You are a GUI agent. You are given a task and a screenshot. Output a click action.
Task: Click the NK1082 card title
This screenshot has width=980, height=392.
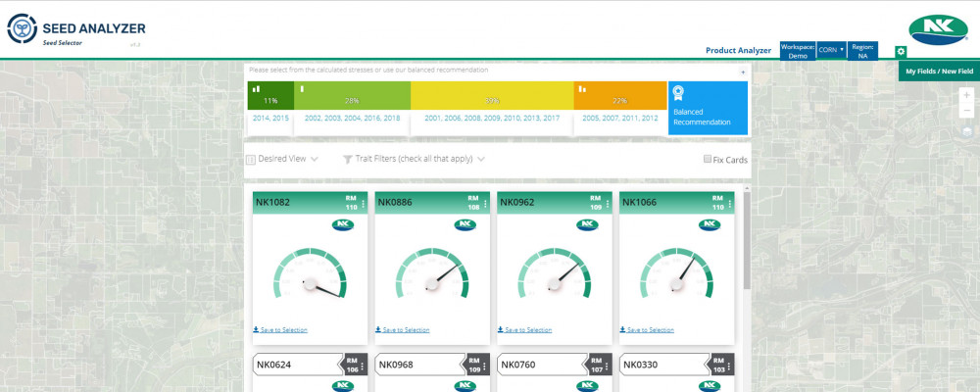pos(273,202)
